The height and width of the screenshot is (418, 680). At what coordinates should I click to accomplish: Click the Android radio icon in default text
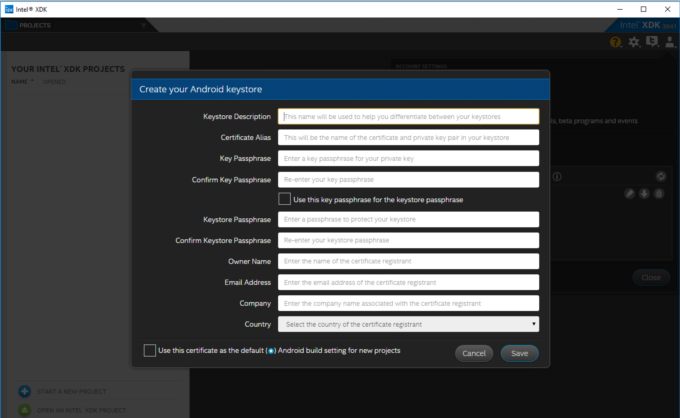coord(271,351)
